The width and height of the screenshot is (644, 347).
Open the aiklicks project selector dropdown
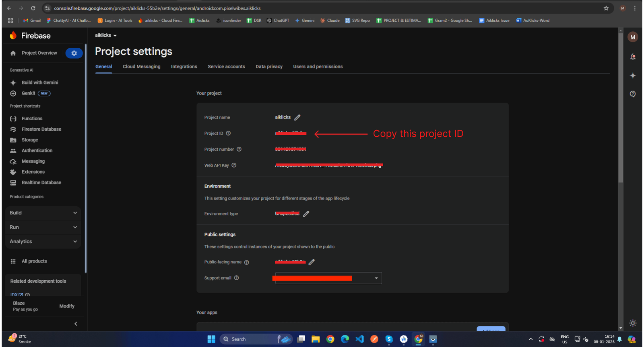tap(106, 35)
